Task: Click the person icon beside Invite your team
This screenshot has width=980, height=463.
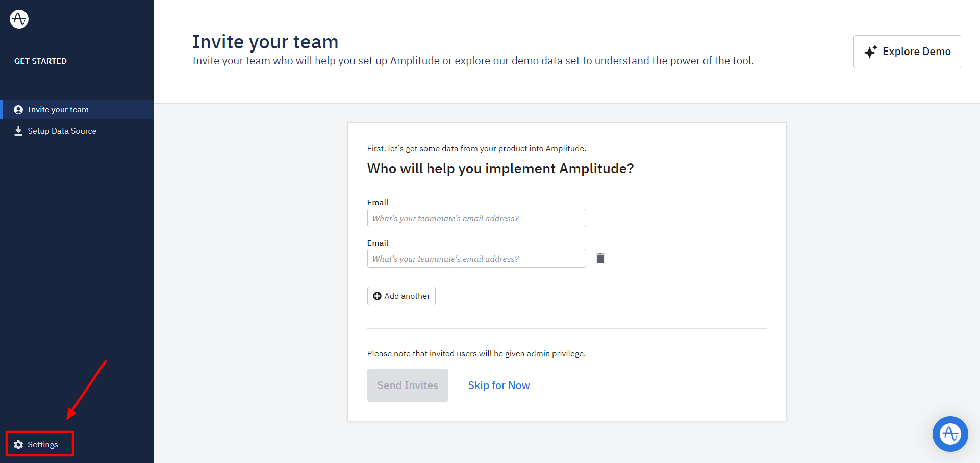Action: point(18,110)
